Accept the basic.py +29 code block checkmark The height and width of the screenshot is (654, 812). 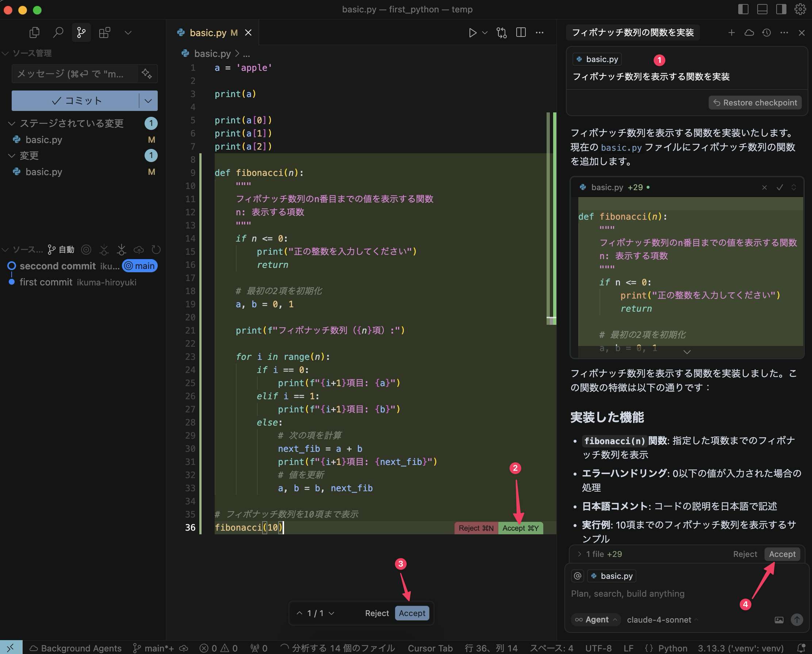(780, 187)
